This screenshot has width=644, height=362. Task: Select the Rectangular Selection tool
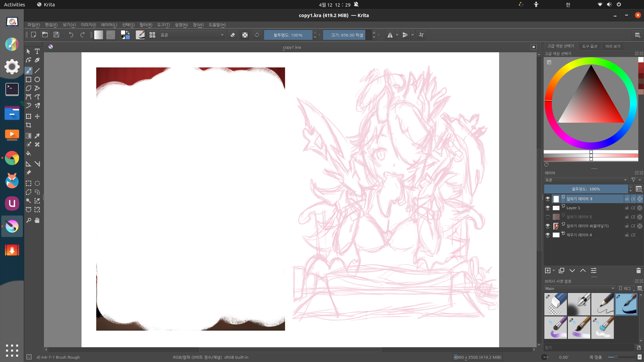29,183
